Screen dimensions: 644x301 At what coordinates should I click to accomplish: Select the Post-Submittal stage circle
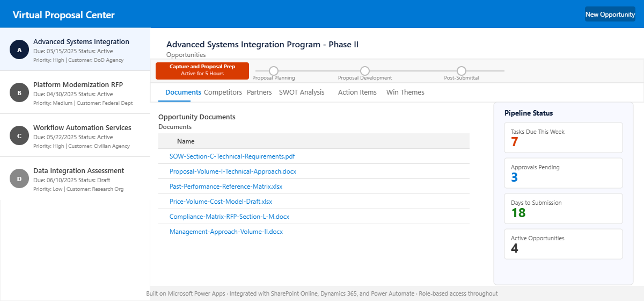(x=462, y=71)
